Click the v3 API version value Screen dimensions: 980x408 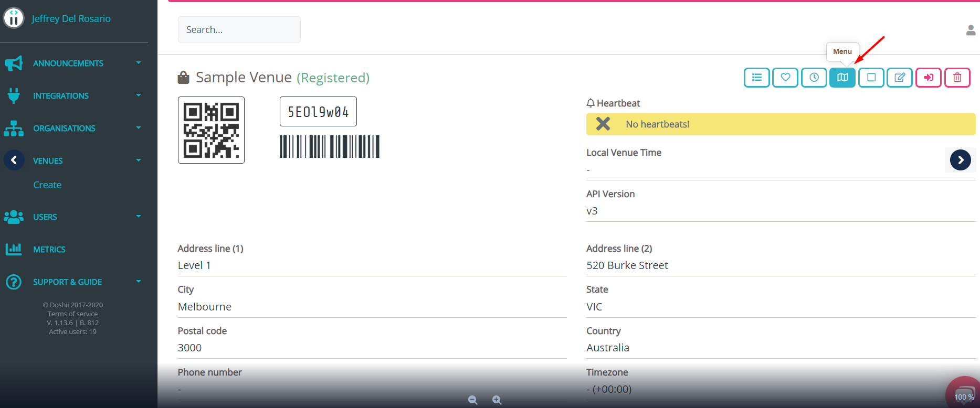tap(592, 211)
